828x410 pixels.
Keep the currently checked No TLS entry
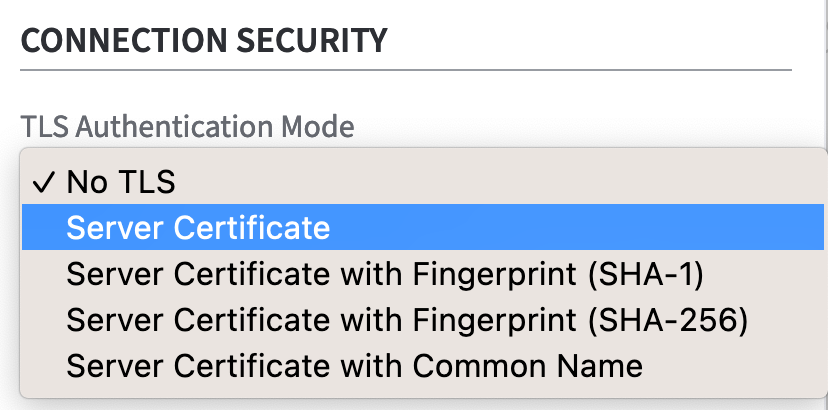[x=120, y=182]
